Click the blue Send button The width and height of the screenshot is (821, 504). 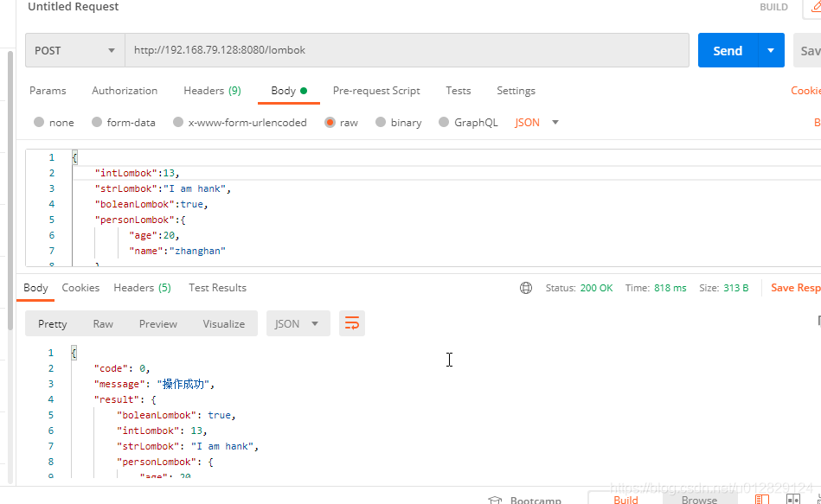[728, 50]
